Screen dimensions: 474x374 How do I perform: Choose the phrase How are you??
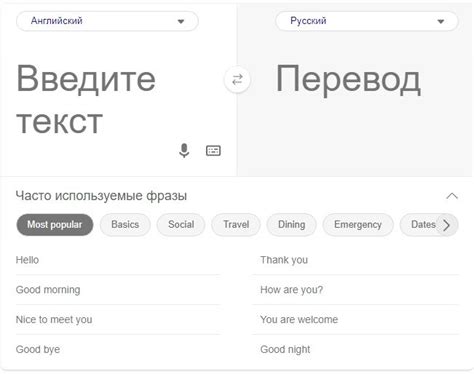pyautogui.click(x=357, y=290)
